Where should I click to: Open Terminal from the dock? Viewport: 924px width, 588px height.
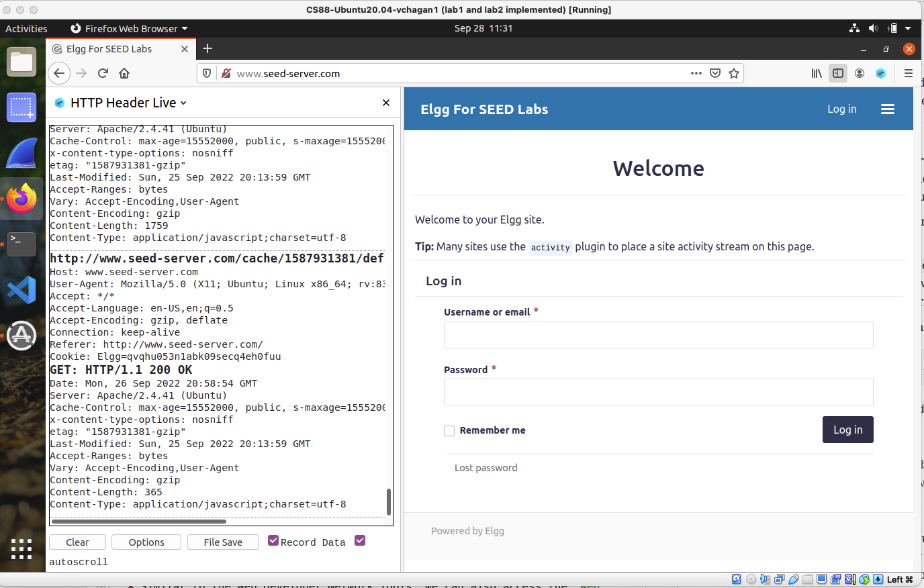coord(21,244)
